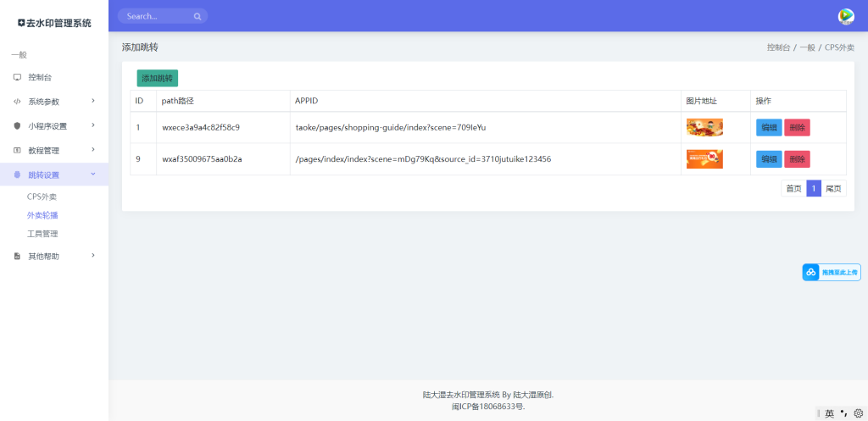Expand the 小程序设置 menu chevron
This screenshot has width=868, height=421.
93,125
